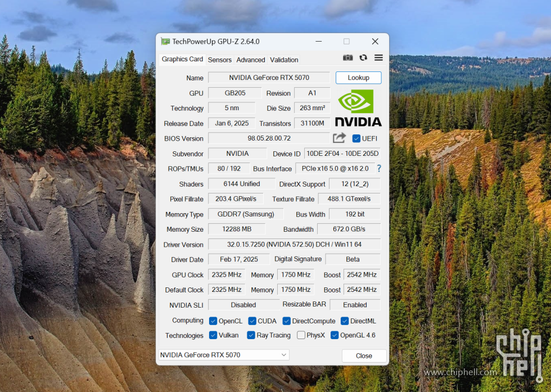The image size is (551, 392).
Task: Switch to the Sensors tab
Action: tap(220, 60)
